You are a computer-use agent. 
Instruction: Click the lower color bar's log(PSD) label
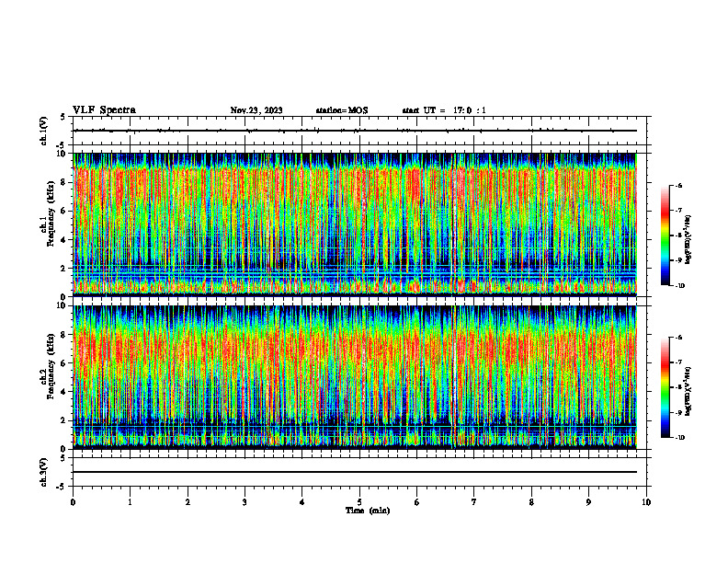pos(688,391)
